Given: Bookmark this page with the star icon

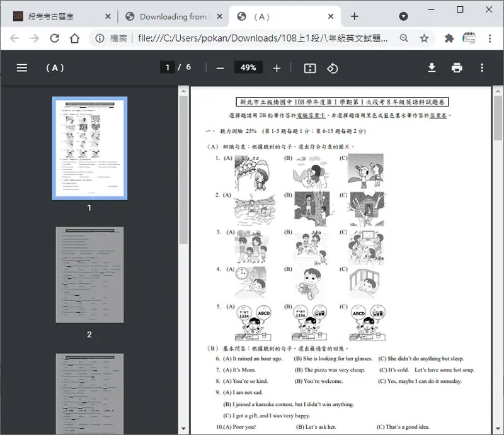Looking at the screenshot, I should [x=424, y=38].
